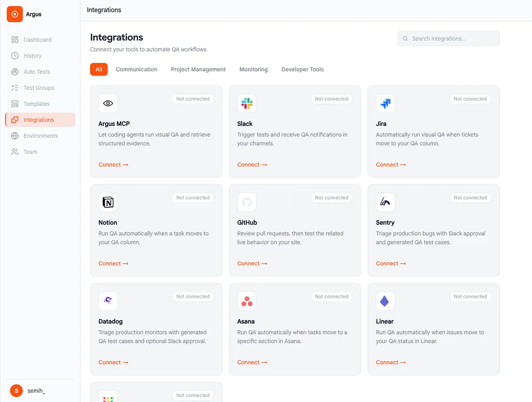The height and width of the screenshot is (402, 532).
Task: Open Test Groups in sidebar
Action: (40, 88)
